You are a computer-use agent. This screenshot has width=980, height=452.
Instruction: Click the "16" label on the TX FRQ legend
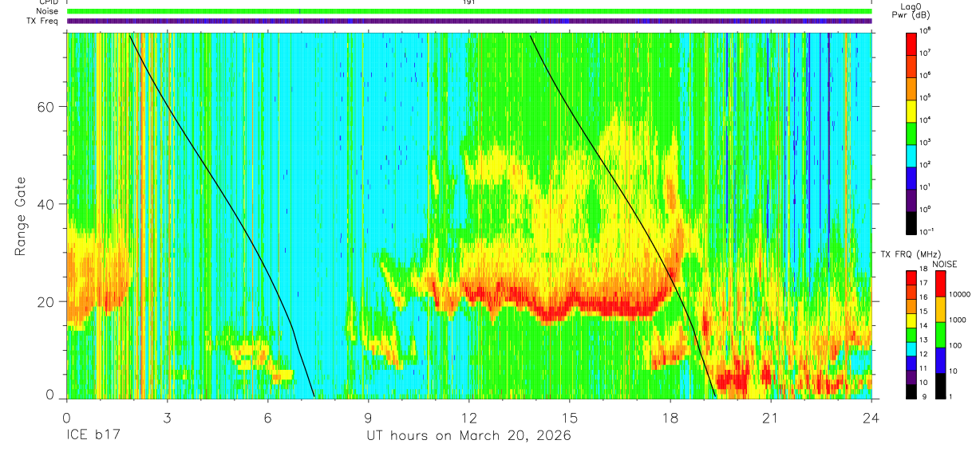(925, 298)
